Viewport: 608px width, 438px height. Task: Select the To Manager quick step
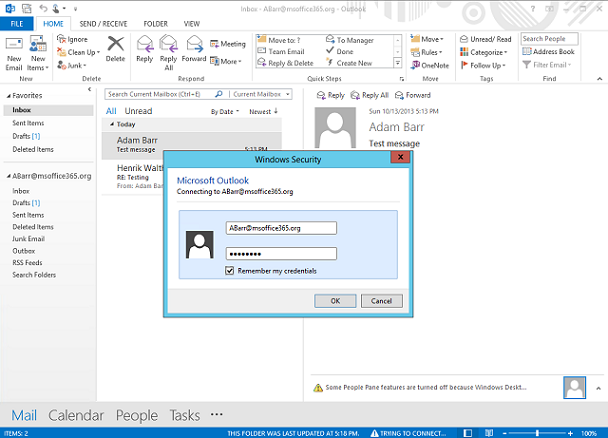pyautogui.click(x=350, y=40)
